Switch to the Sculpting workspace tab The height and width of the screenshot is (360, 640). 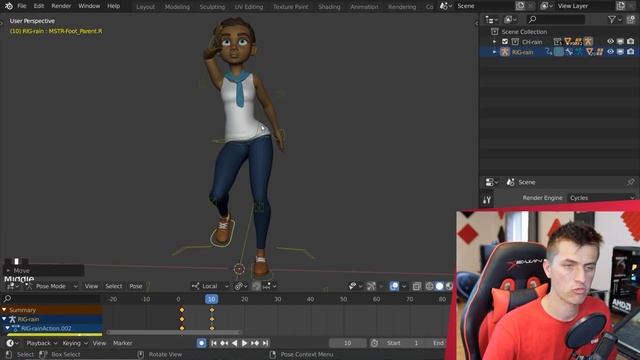coord(212,7)
